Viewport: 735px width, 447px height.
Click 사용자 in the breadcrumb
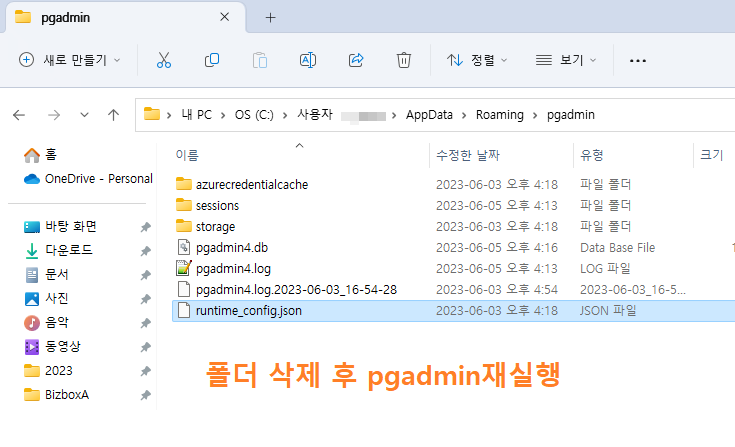[315, 114]
